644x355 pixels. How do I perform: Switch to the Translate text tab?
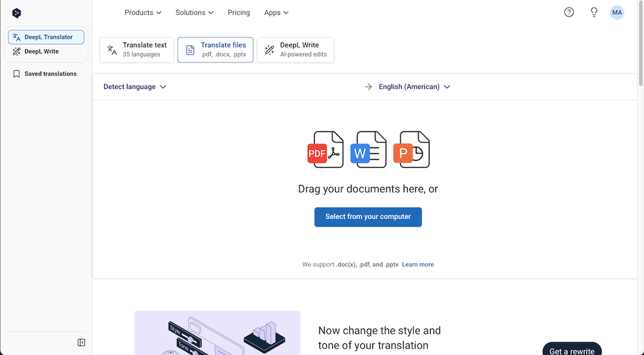137,50
